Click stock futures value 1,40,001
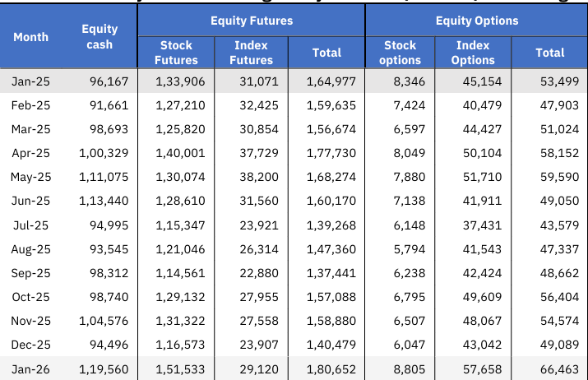This screenshot has height=380, width=588. (x=180, y=154)
